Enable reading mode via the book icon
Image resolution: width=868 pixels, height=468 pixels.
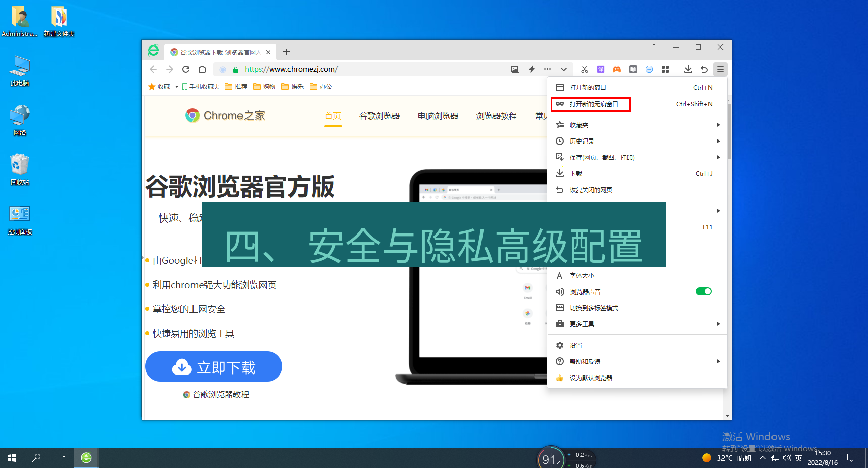pos(633,69)
